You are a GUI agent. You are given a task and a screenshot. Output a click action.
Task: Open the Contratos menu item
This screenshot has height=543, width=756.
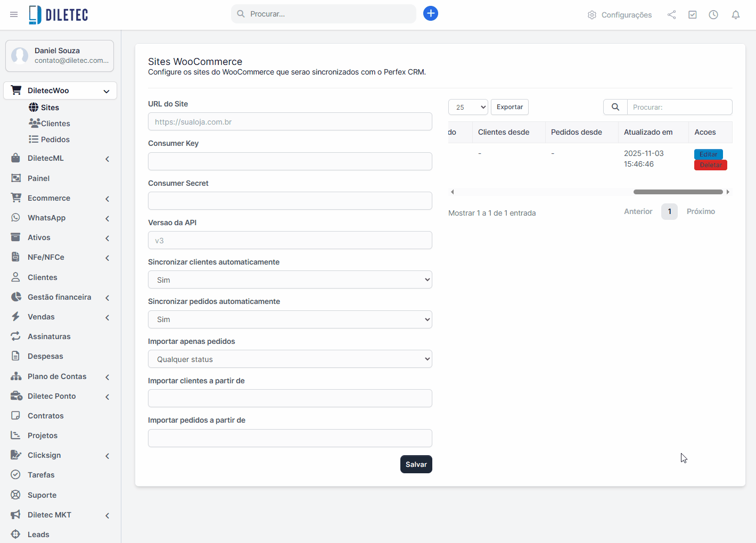(x=61, y=416)
